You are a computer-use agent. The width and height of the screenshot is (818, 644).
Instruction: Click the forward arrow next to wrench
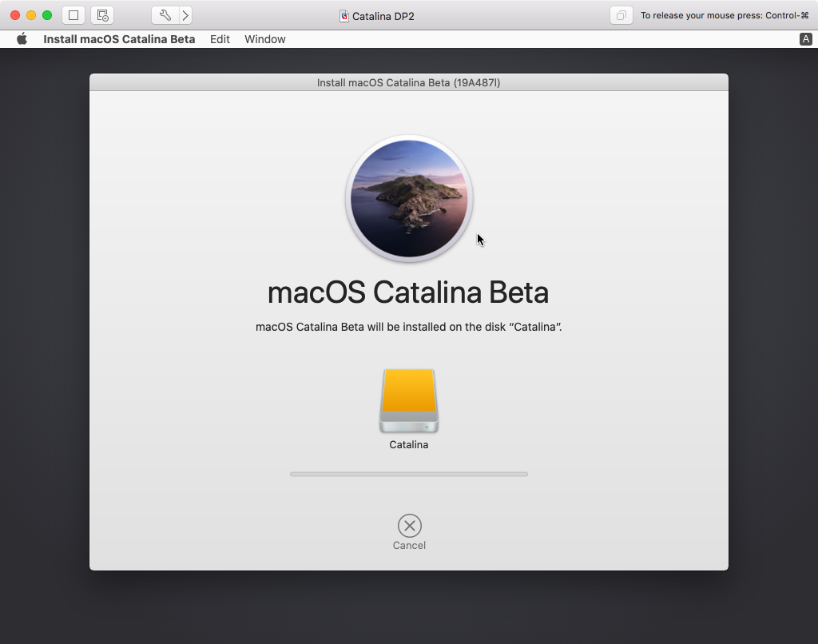[x=185, y=15]
